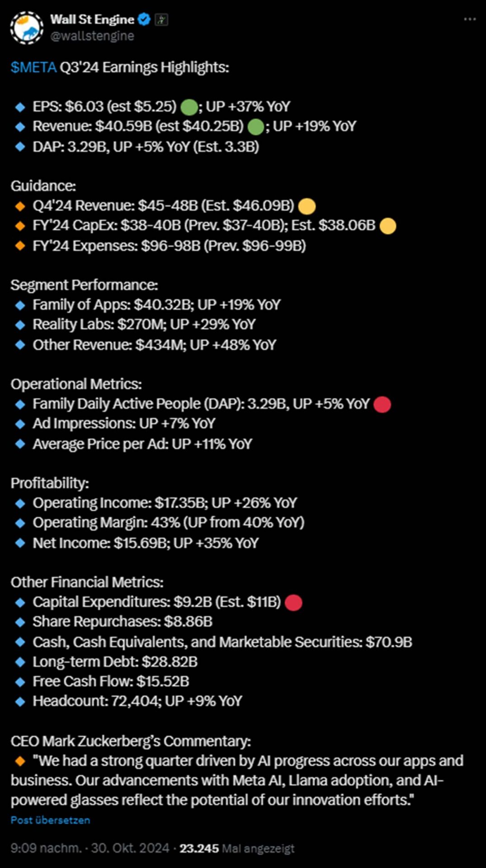
Task: Click the red circle after Capital Expenditures
Action: [294, 603]
